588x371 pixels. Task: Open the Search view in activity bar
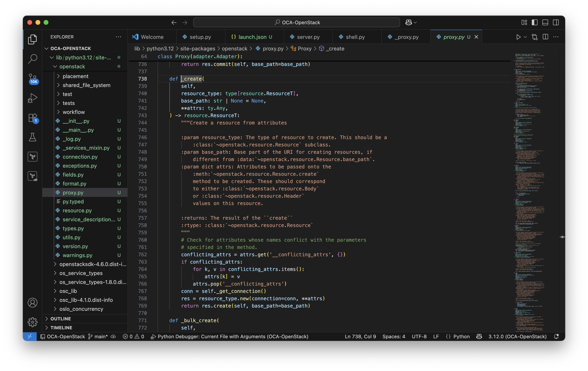pyautogui.click(x=33, y=59)
